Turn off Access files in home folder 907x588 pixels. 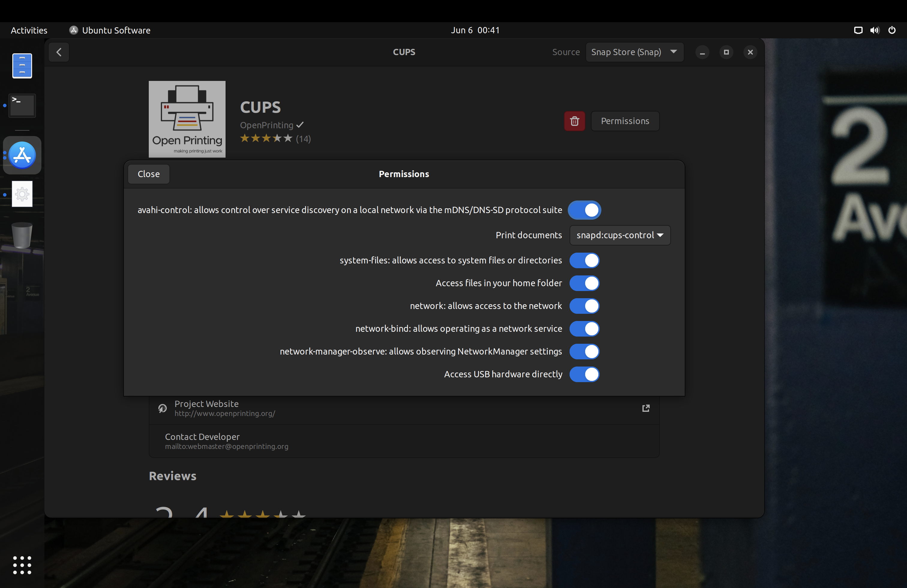pos(584,283)
